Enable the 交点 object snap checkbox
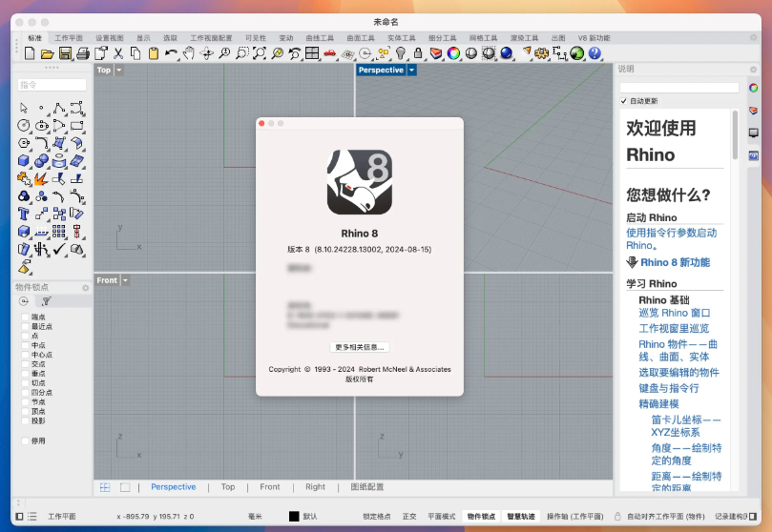This screenshot has width=772, height=532. click(x=25, y=364)
